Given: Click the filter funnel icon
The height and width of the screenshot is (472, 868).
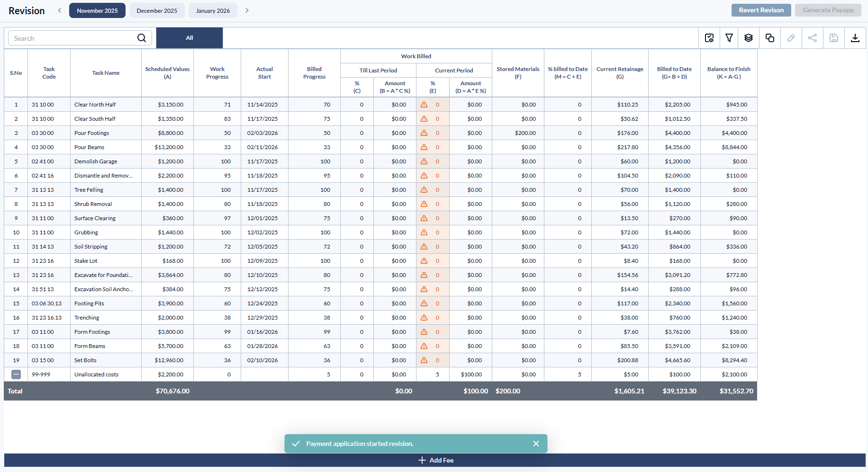Looking at the screenshot, I should tap(729, 38).
